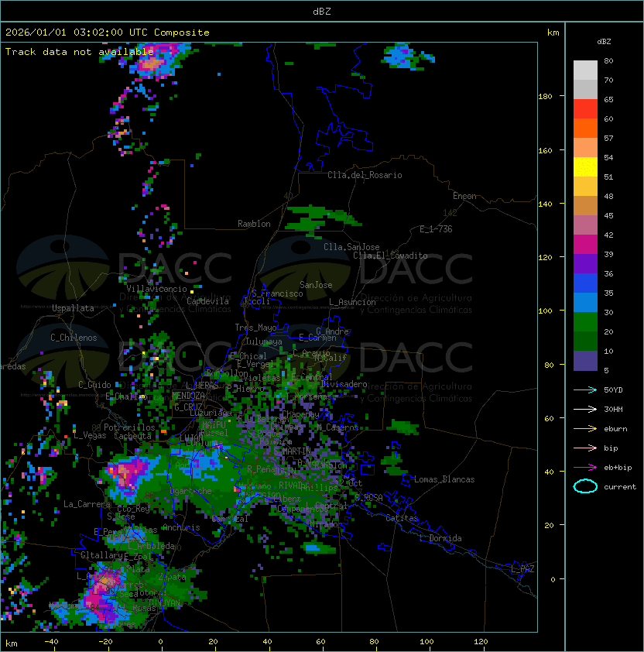
Task: Click the light blue swatch between 35 and 30
Action: coord(585,303)
